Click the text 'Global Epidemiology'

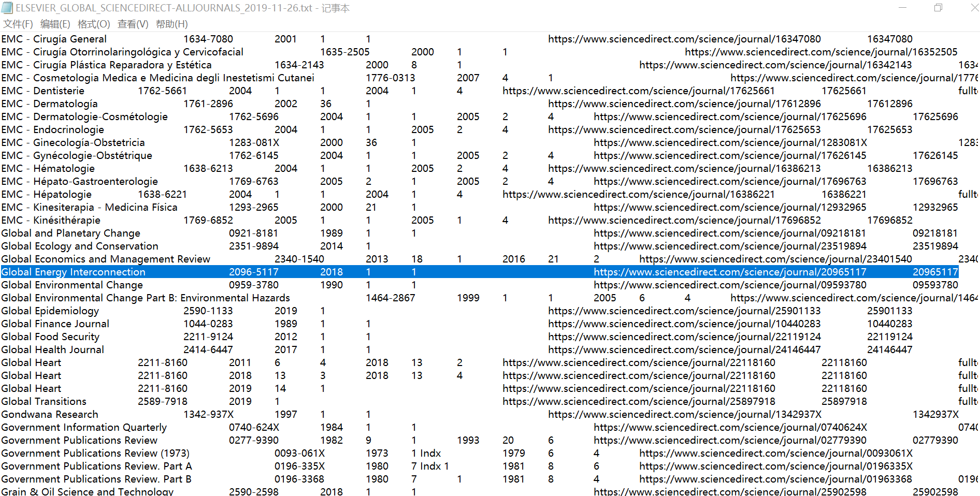50,311
